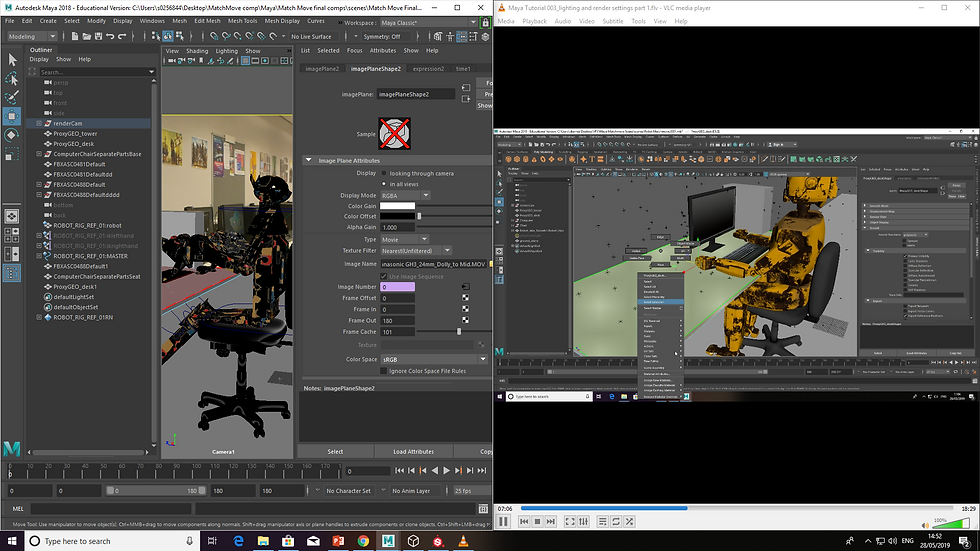The image size is (980, 551).
Task: Open the Display Mode RGBA dropdown
Action: tap(405, 195)
